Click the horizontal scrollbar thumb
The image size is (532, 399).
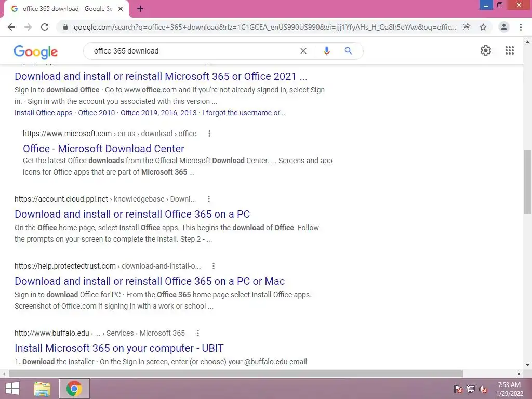[236, 374]
